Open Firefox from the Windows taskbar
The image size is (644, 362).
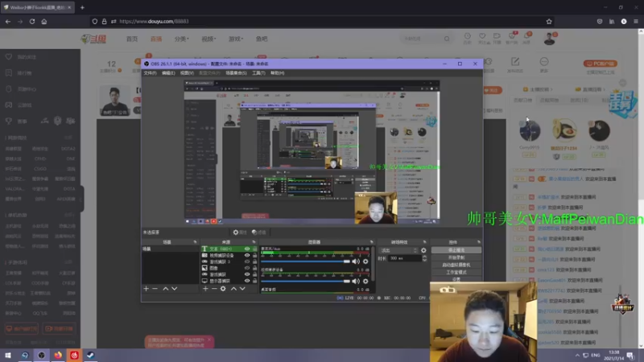tap(58, 355)
